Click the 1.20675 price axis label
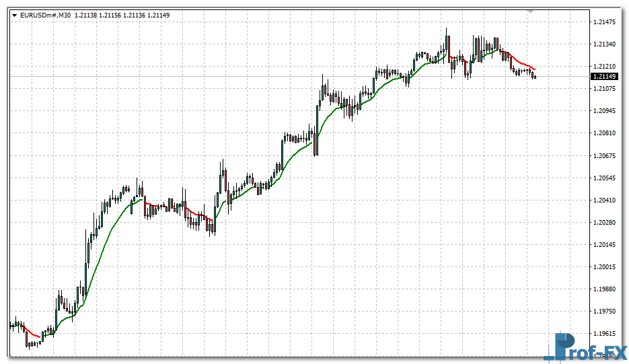 605,156
